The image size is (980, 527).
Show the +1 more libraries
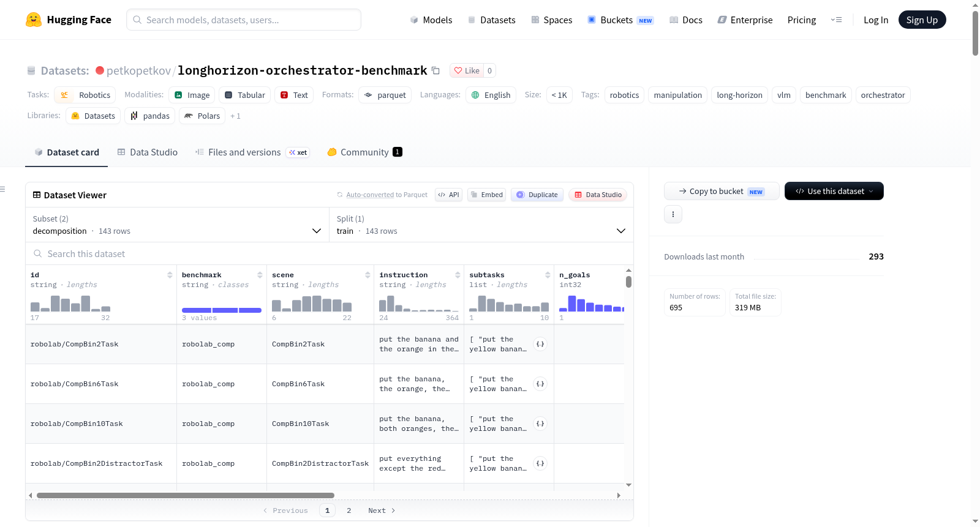point(235,116)
